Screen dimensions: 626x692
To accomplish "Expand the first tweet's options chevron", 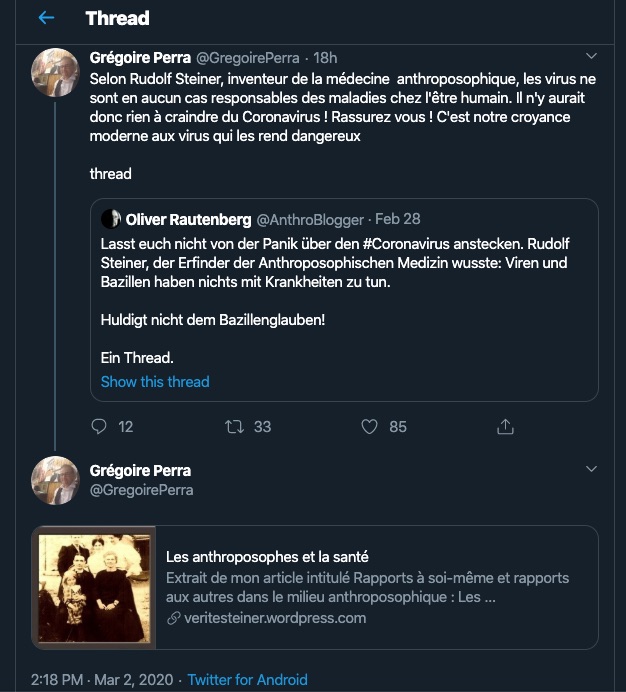I will (591, 56).
